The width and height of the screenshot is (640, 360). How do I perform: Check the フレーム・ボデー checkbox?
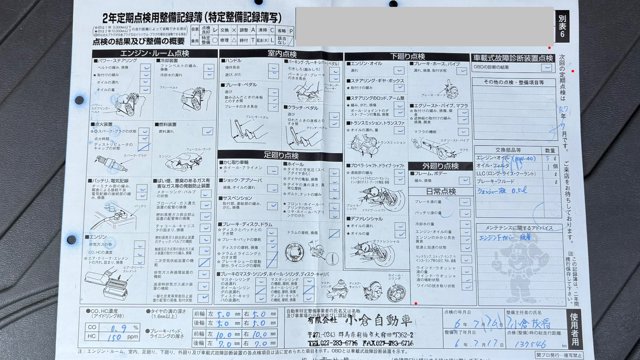point(464,180)
